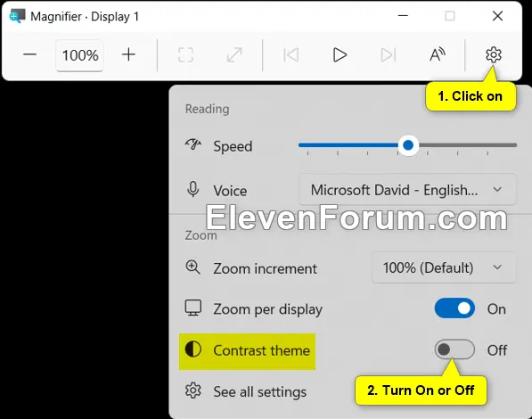The height and width of the screenshot is (419, 532).
Task: Minimize the Magnifier window
Action: [x=403, y=16]
